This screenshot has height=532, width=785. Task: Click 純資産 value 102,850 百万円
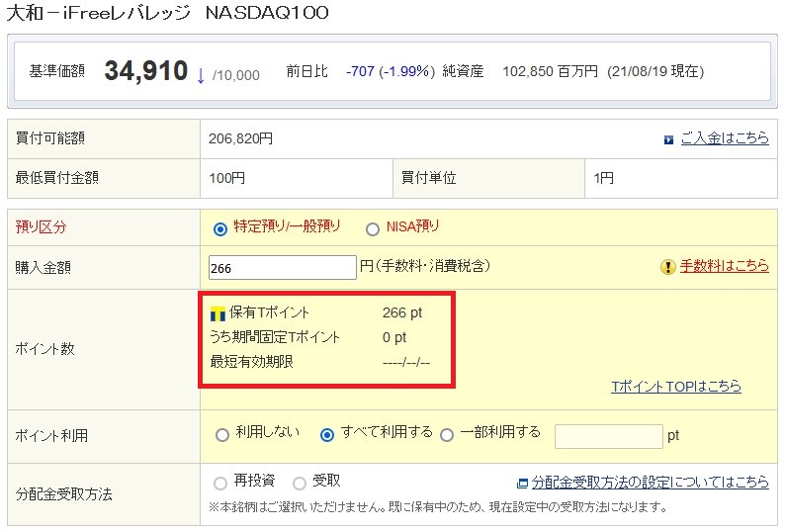551,71
